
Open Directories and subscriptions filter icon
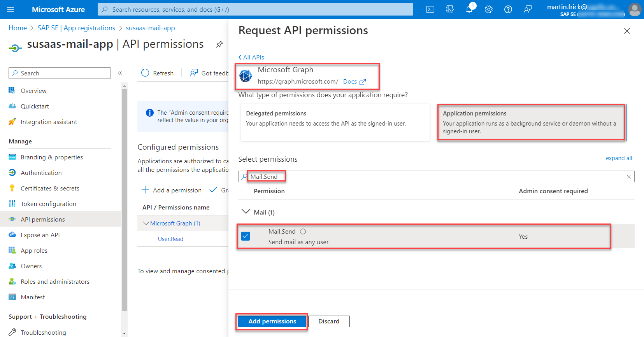tap(450, 9)
